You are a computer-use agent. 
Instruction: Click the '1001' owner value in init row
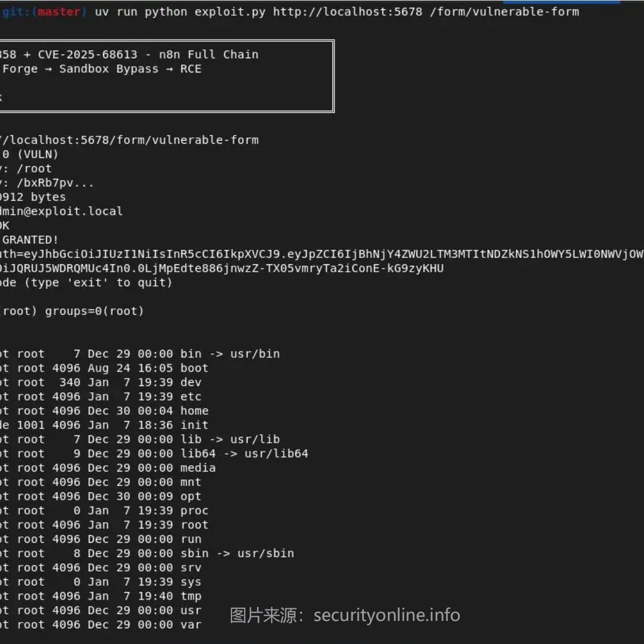[31, 425]
